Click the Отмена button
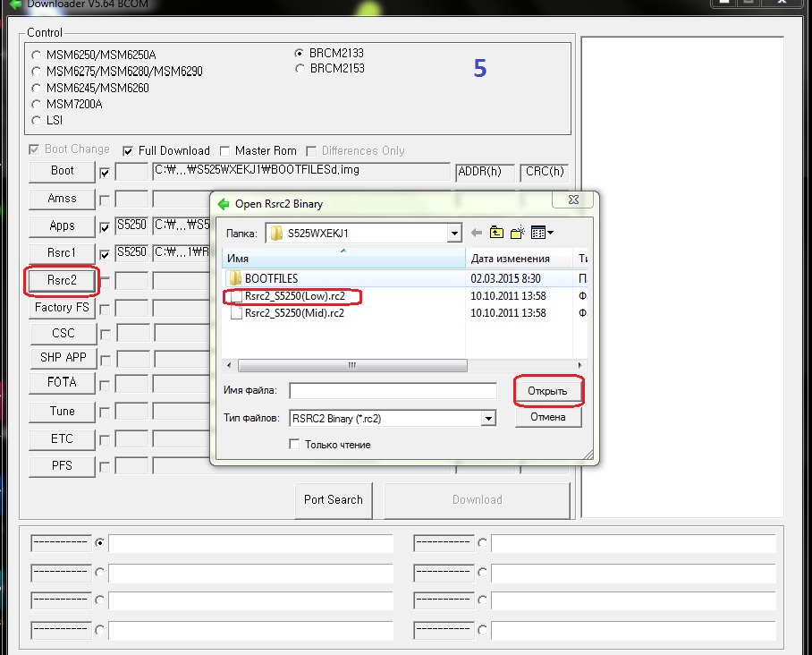 click(x=548, y=417)
